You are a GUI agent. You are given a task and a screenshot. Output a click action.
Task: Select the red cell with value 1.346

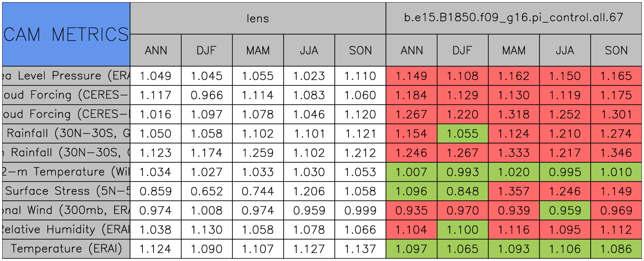[616, 153]
